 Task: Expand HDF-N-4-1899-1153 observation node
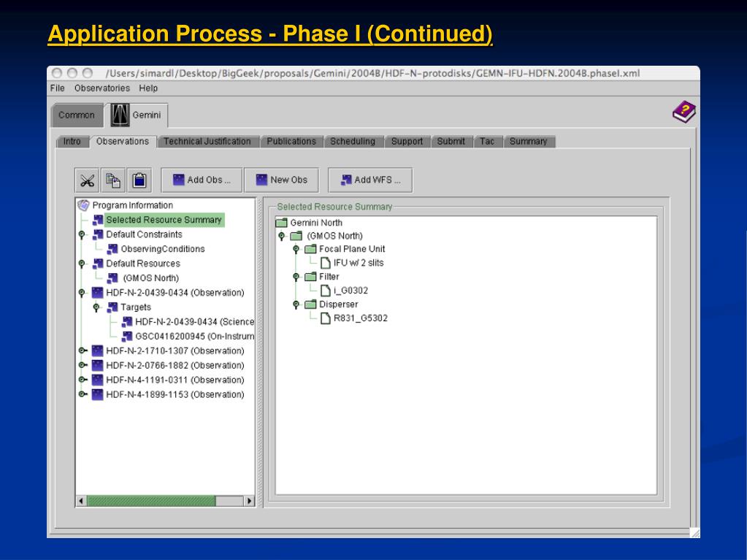[x=83, y=394]
